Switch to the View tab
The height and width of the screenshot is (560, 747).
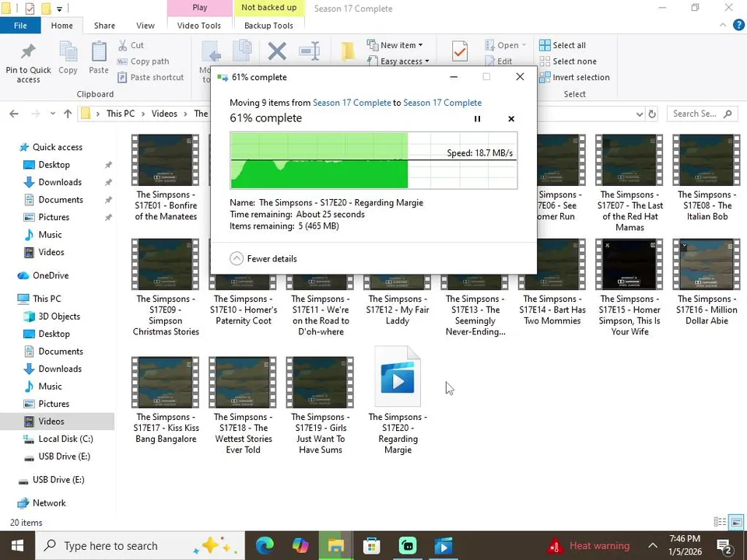(146, 26)
